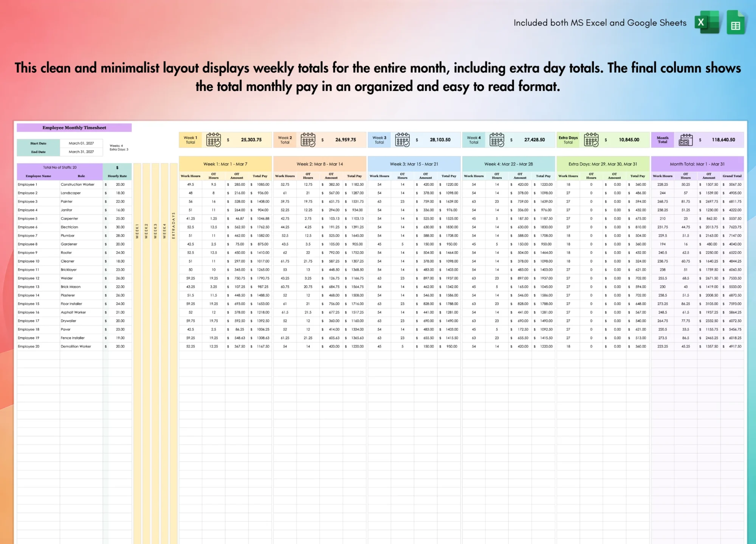Select the Employee 1 name cell
The height and width of the screenshot is (544, 756).
click(38, 184)
